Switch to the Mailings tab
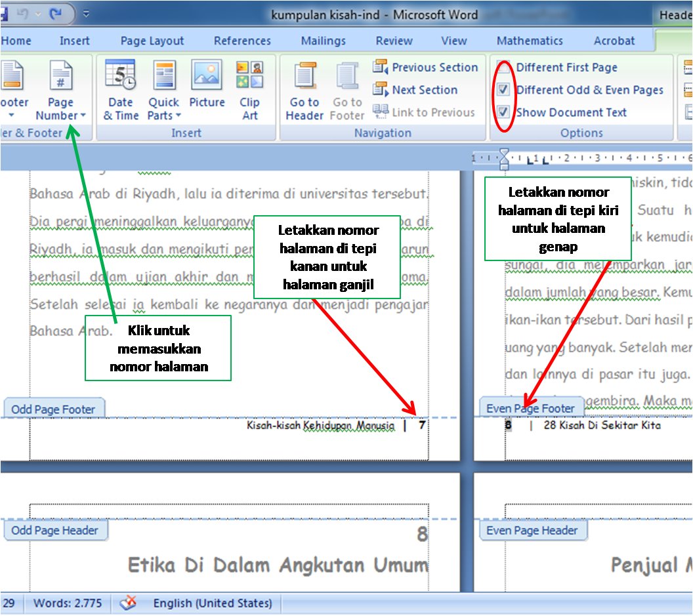693x616 pixels. (323, 40)
